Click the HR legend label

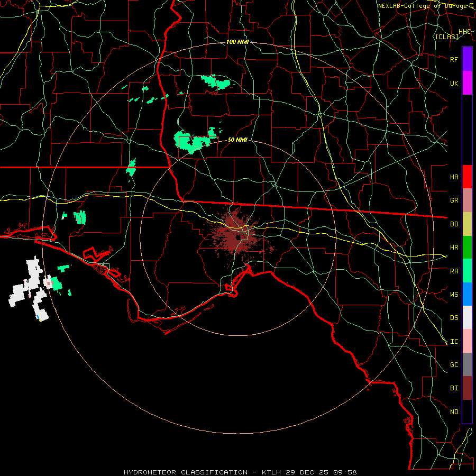point(454,248)
